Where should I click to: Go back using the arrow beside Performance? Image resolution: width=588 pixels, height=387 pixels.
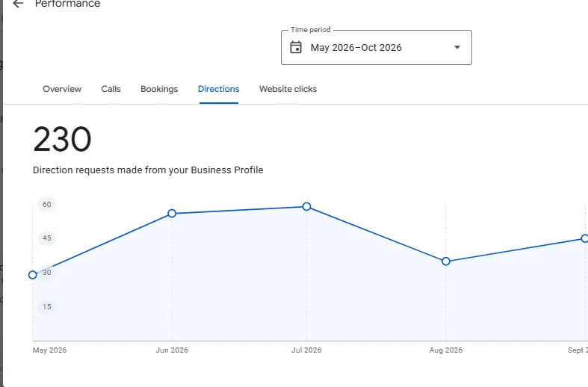pos(18,4)
